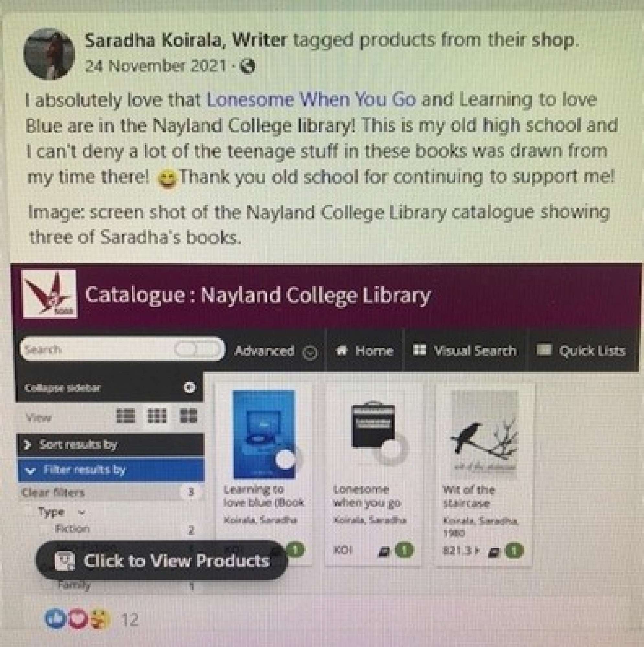
Task: Expand Sort results by section
Action: (110, 444)
